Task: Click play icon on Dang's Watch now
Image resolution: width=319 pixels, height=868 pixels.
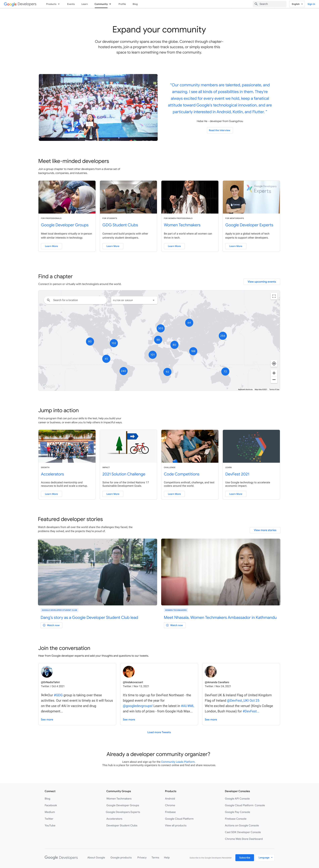Action: [44, 625]
